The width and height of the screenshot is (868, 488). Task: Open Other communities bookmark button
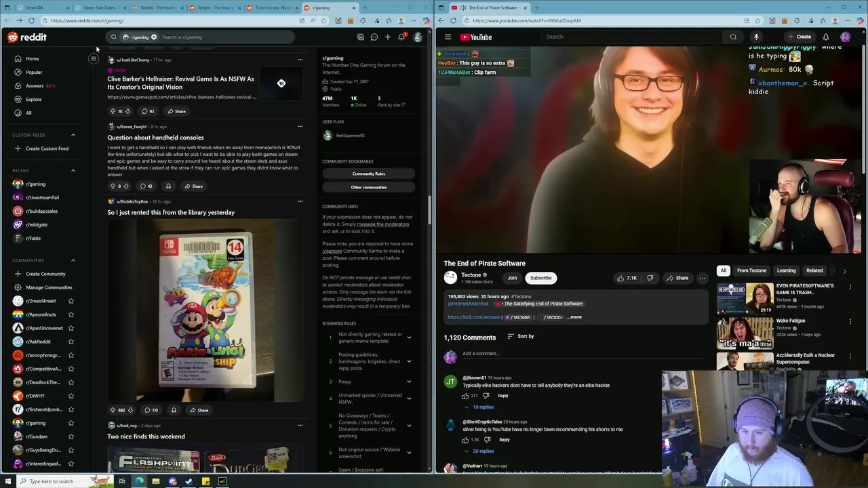point(369,187)
